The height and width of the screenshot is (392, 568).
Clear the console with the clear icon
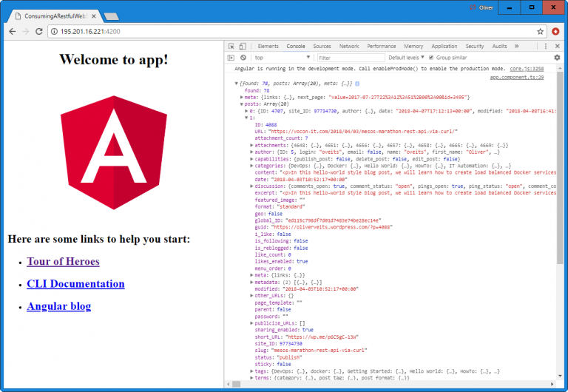[x=243, y=57]
